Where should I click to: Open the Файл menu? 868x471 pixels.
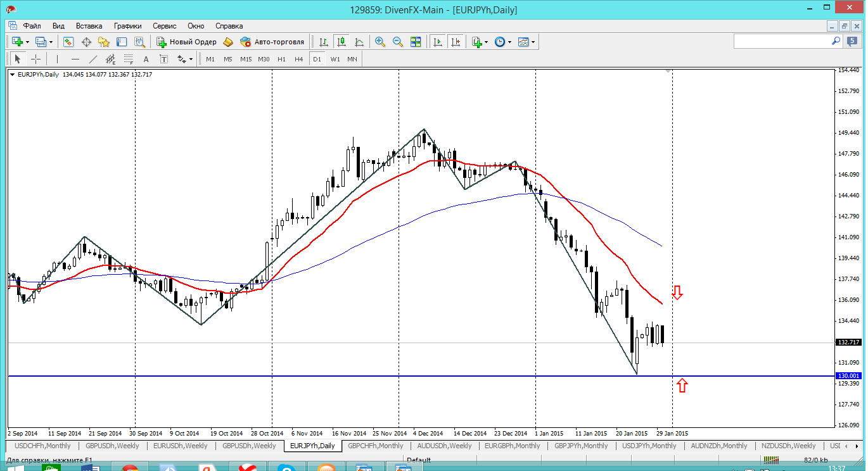[32, 26]
